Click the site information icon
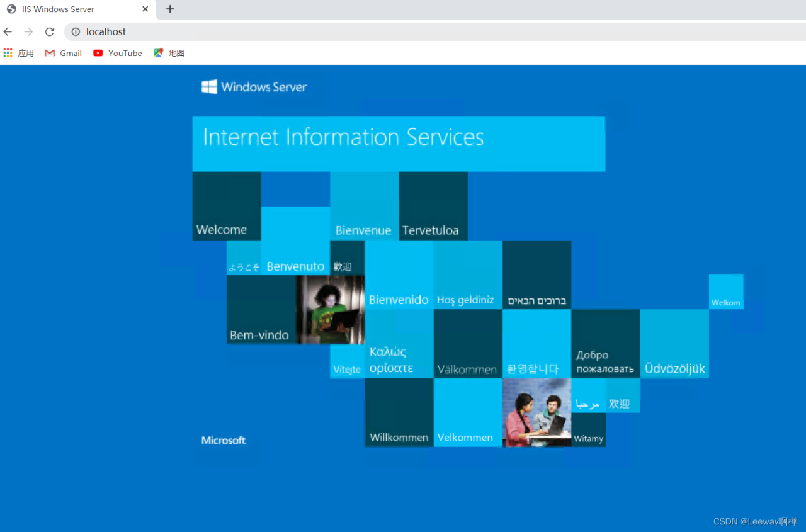 tap(76, 31)
